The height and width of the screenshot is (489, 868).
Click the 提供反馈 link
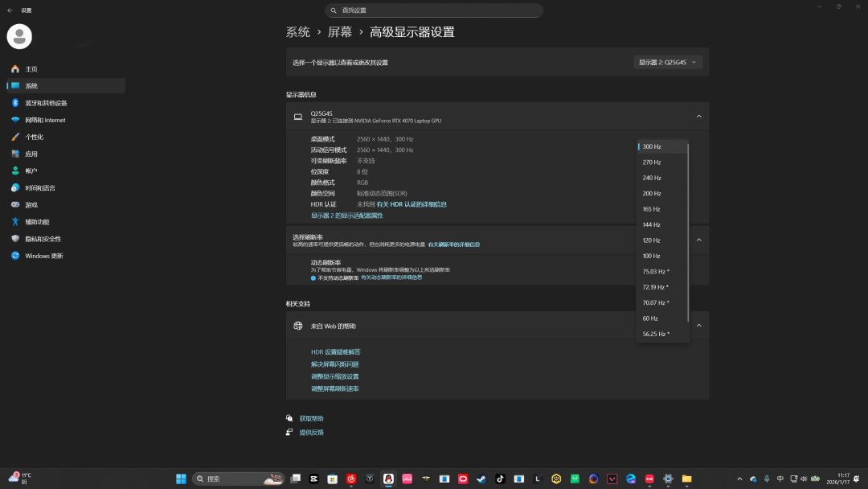[x=311, y=432]
